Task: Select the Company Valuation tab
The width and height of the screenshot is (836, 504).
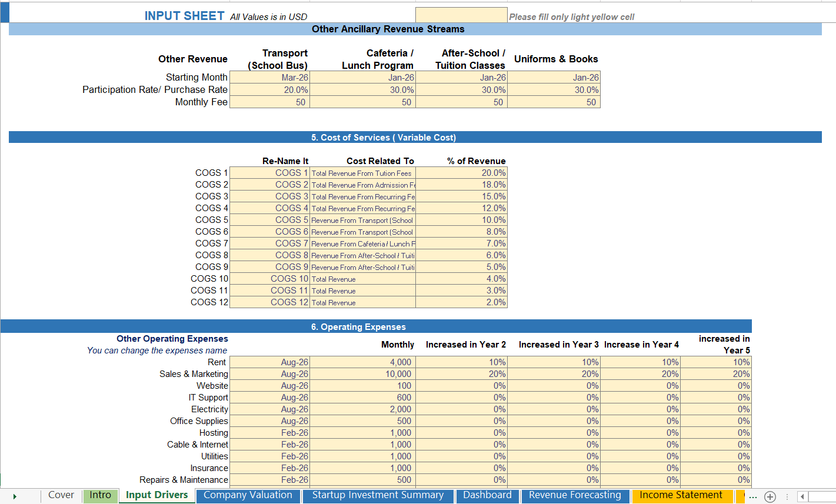Action: (x=248, y=496)
